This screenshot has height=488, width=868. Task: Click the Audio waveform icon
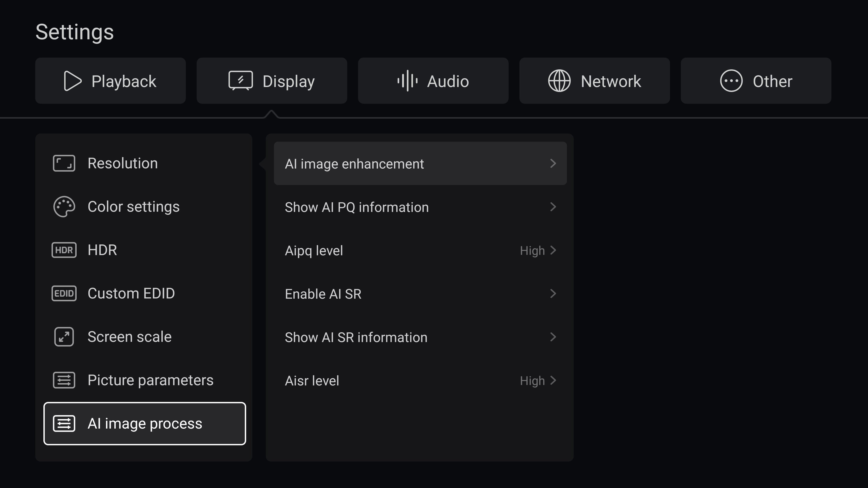(x=407, y=81)
